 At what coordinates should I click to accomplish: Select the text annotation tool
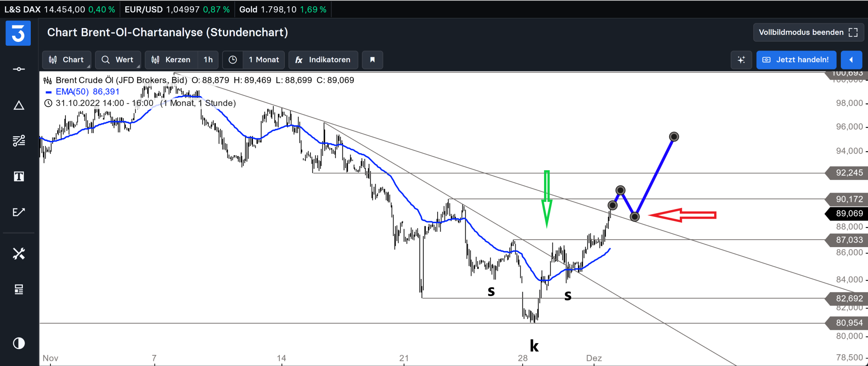pyautogui.click(x=19, y=176)
